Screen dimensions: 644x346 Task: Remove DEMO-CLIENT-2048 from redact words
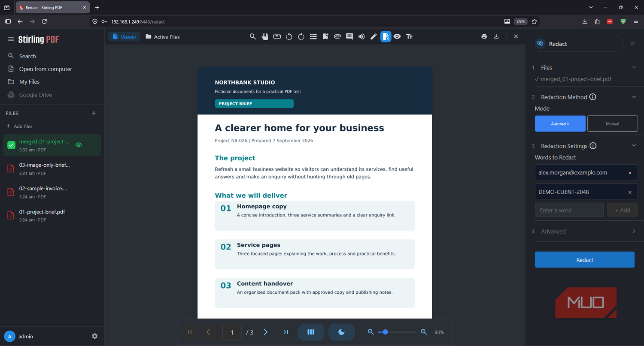coord(630,192)
